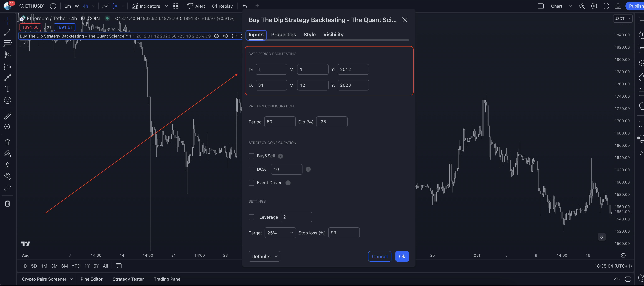Image resolution: width=644 pixels, height=286 pixels.
Task: Check the DCA option
Action: [x=251, y=169]
